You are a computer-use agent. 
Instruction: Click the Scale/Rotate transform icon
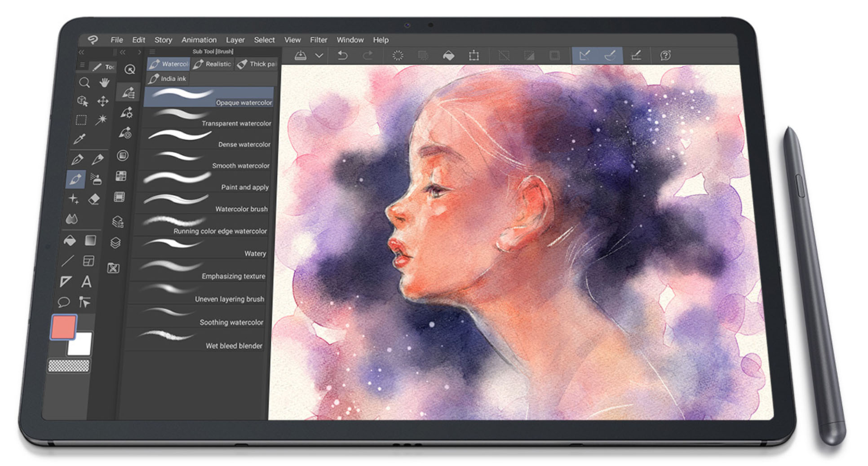click(x=474, y=56)
